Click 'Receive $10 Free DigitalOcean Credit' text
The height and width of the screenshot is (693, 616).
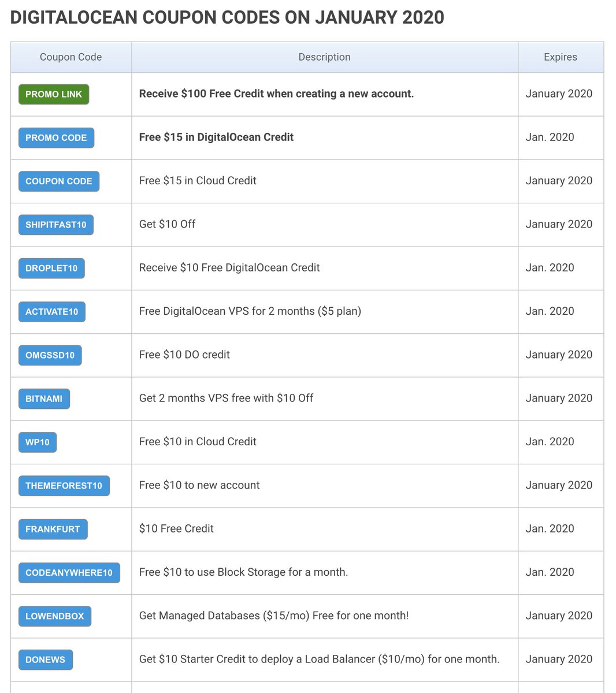229,267
